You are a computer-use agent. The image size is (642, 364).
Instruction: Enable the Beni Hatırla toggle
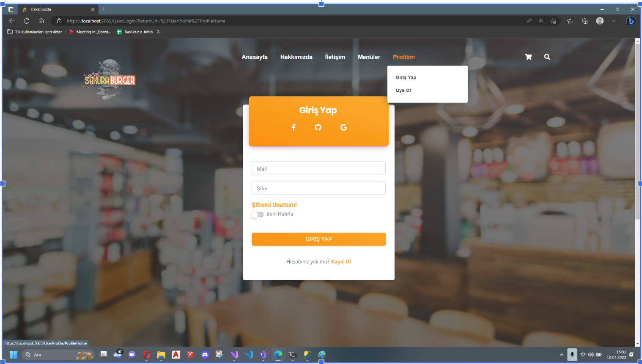257,215
